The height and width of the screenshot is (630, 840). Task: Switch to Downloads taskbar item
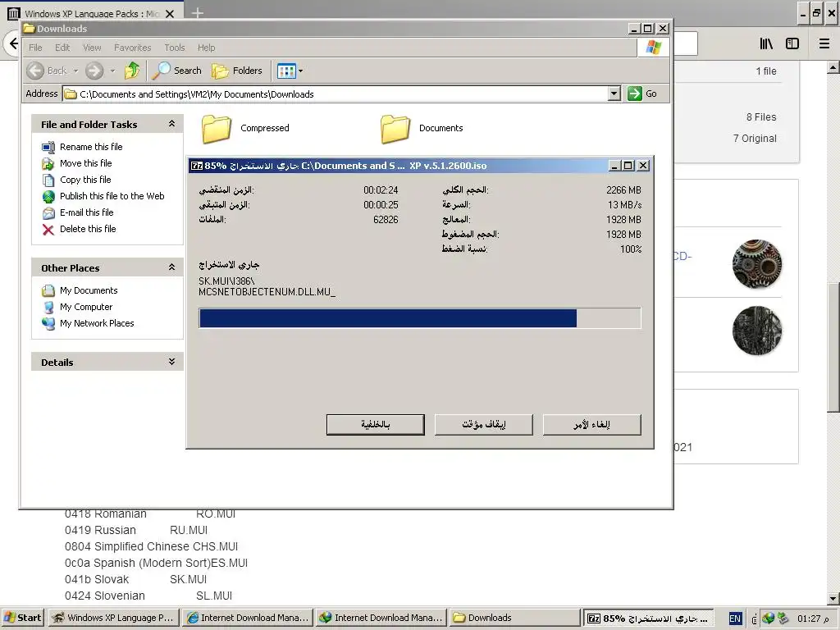point(515,618)
